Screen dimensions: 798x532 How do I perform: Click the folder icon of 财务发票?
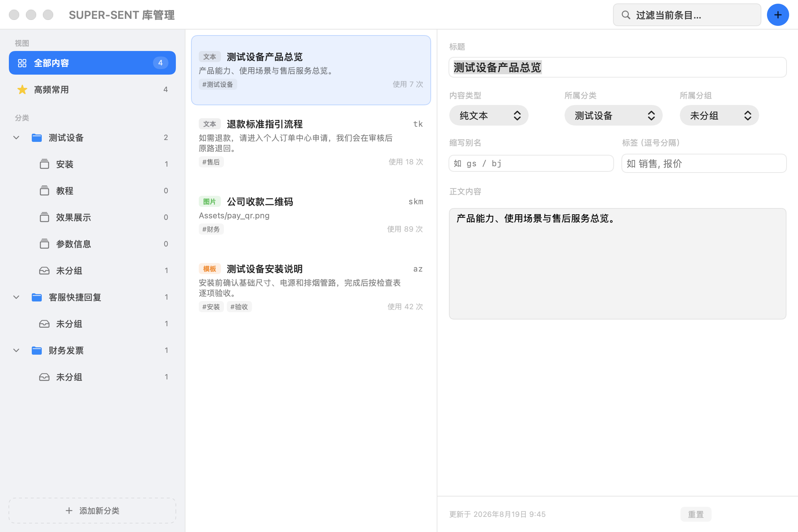point(37,351)
